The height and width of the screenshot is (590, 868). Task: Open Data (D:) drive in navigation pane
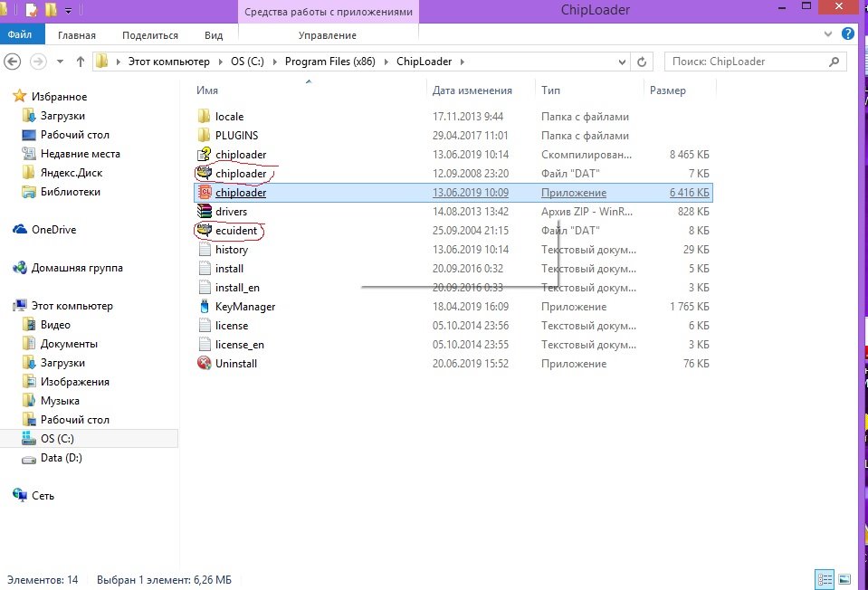[61, 458]
